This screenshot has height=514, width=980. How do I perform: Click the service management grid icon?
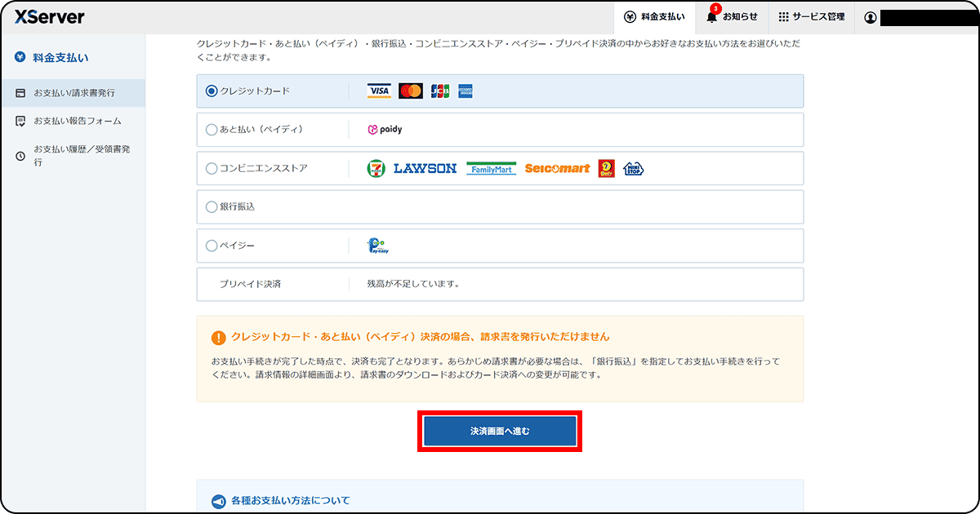783,17
